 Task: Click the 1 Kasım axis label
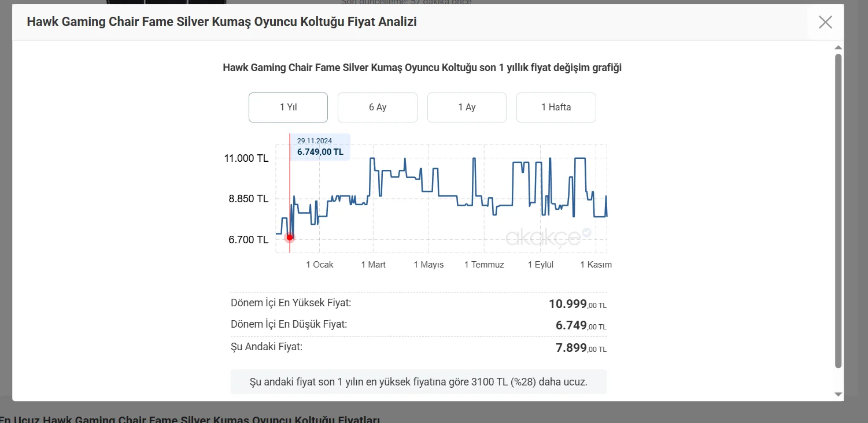click(596, 265)
